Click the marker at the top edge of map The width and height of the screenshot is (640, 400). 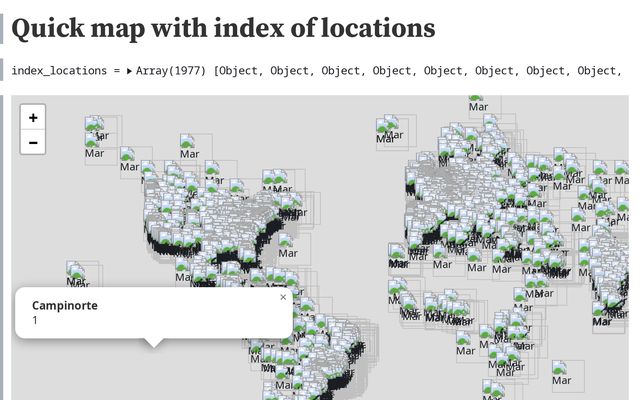(x=476, y=100)
